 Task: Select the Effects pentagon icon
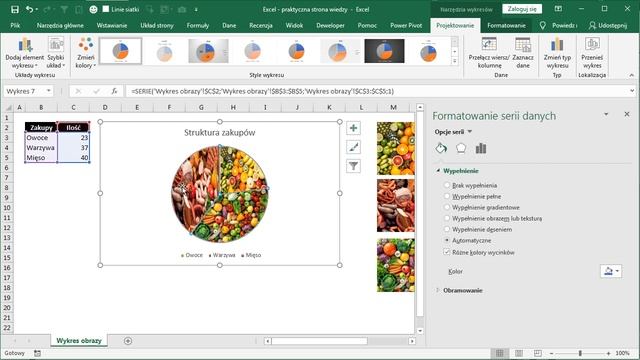pyautogui.click(x=461, y=148)
